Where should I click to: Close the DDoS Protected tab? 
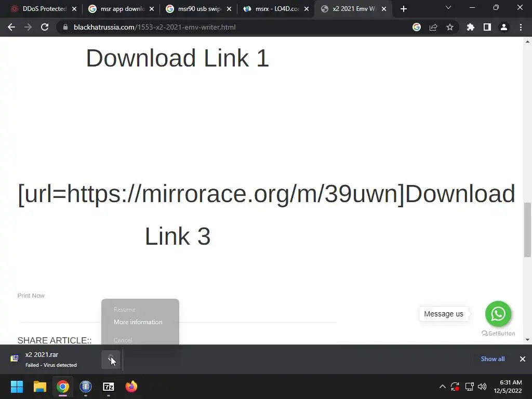(74, 9)
